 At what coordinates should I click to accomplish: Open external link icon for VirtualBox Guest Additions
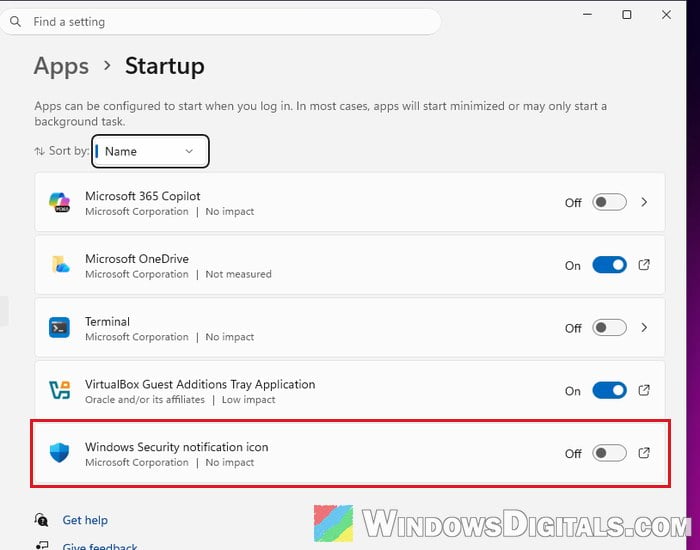click(644, 390)
